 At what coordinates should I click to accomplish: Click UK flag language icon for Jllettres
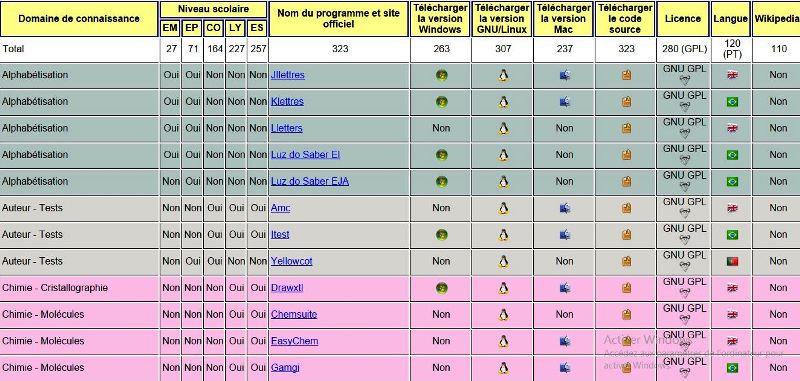pos(732,75)
